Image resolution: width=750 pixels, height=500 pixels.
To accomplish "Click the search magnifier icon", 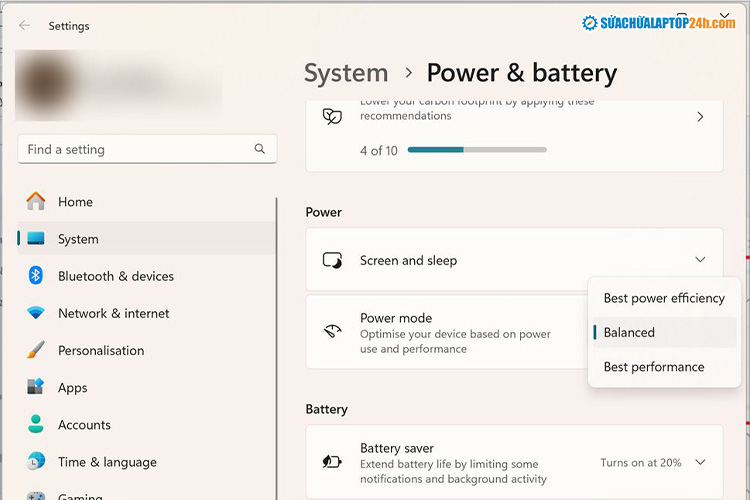I will click(260, 149).
